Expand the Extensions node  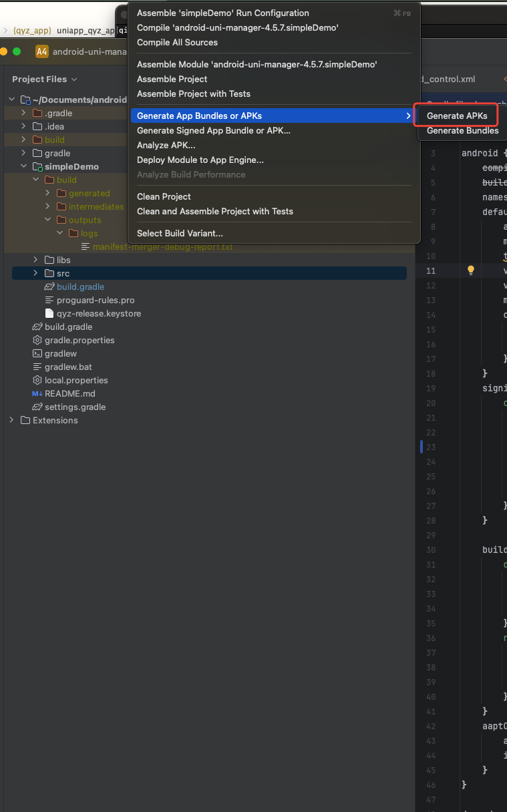[11, 420]
